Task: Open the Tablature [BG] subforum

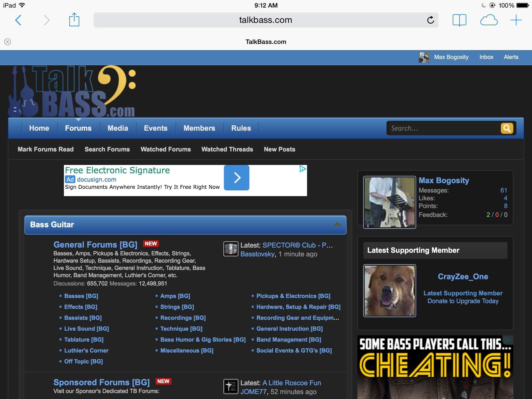Action: tap(84, 340)
